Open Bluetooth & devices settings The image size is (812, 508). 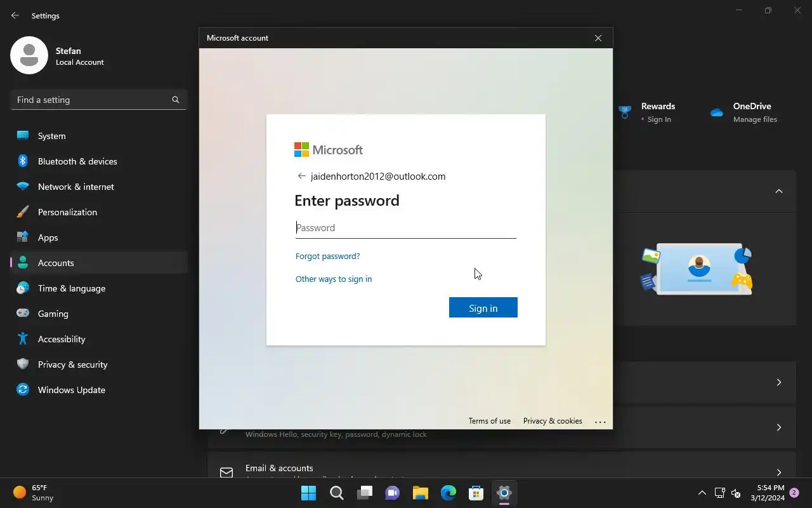click(99, 161)
